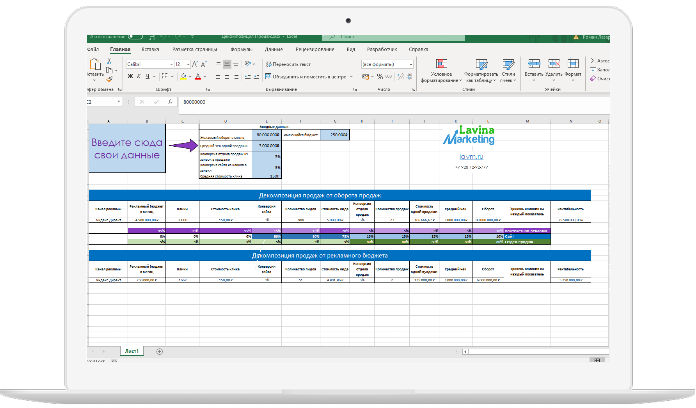
Task: Click the Decrease Indent icon
Action: [x=248, y=77]
